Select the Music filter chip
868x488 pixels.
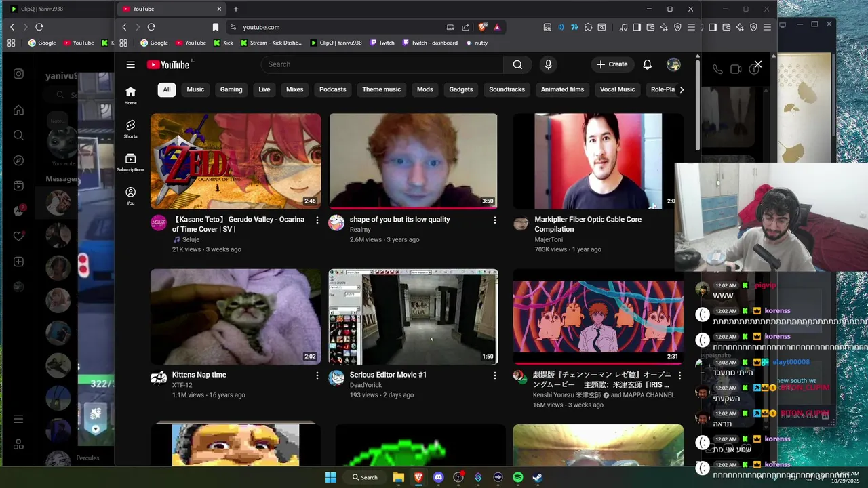coord(195,89)
